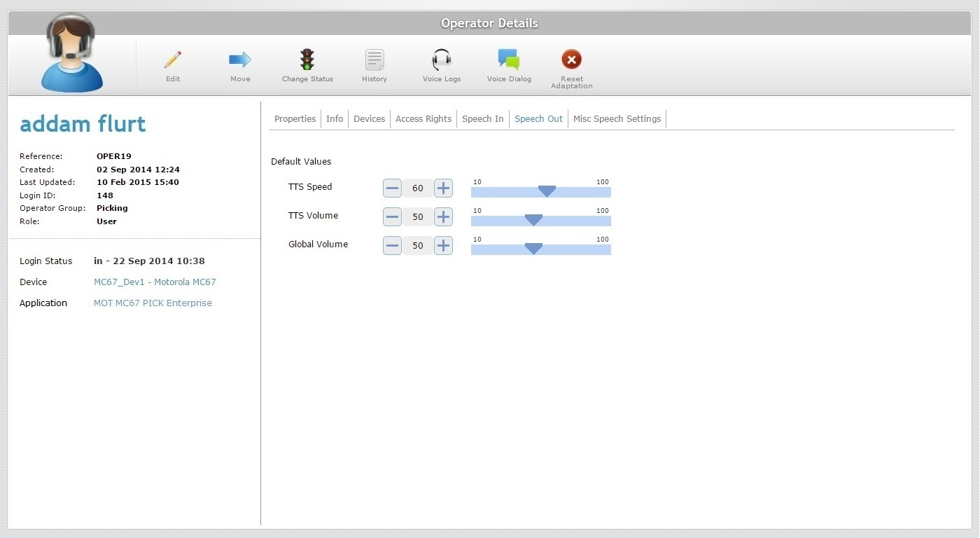Click the Default Values heading
Screen dimensions: 980x538
coord(301,162)
